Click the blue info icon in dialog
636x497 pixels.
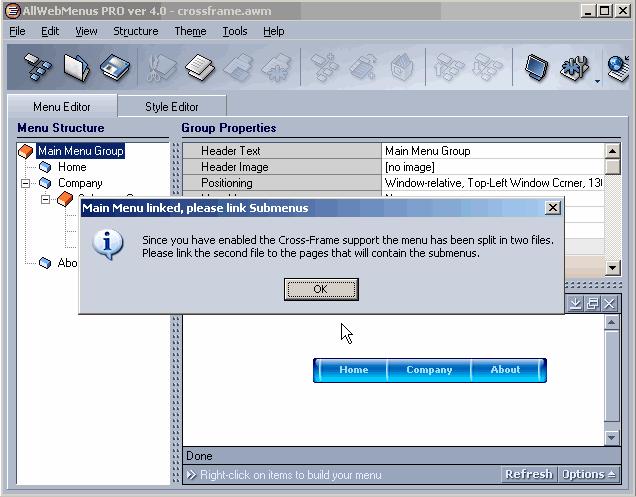pos(107,244)
